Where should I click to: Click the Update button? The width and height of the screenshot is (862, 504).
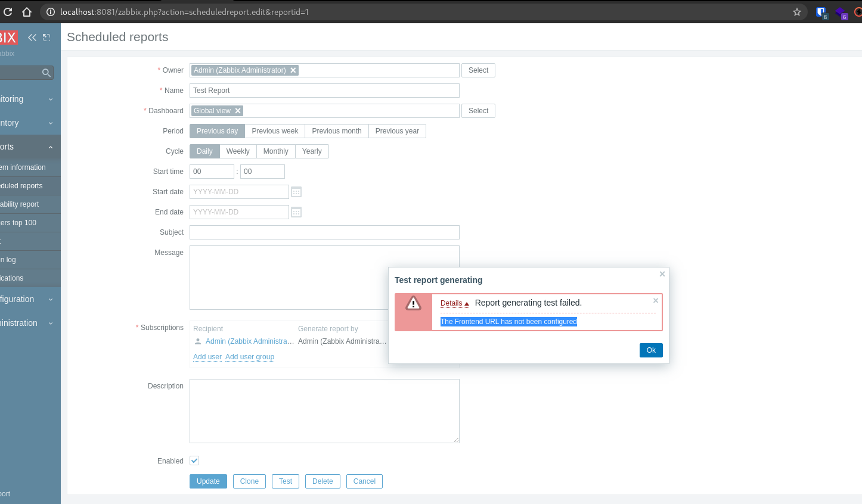click(x=208, y=481)
